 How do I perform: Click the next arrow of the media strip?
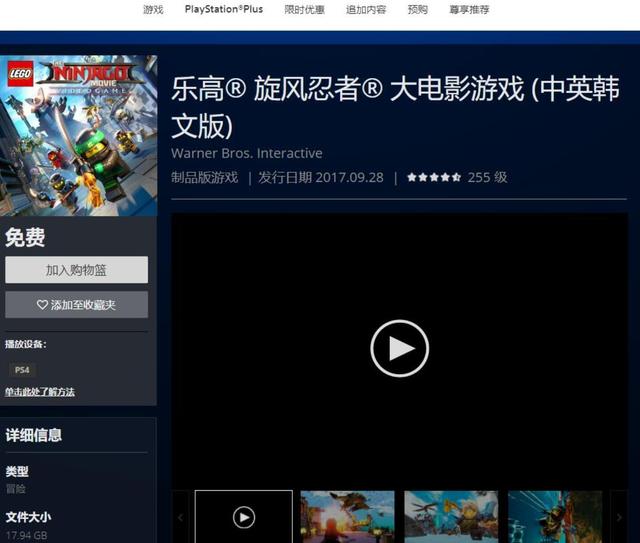click(619, 517)
